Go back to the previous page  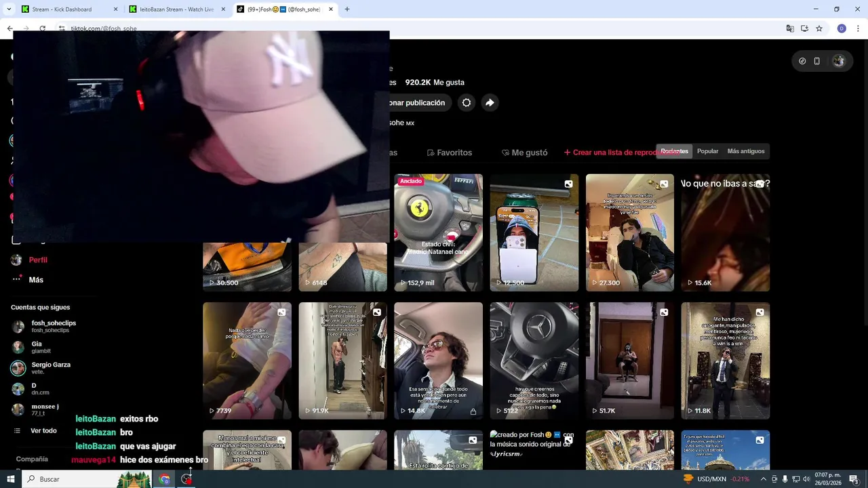coord(9,28)
